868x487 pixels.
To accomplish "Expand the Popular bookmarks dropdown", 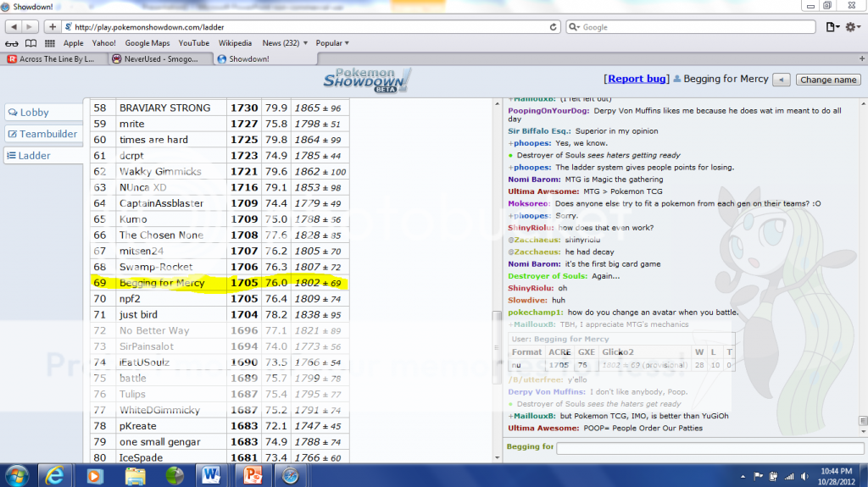I will click(332, 43).
